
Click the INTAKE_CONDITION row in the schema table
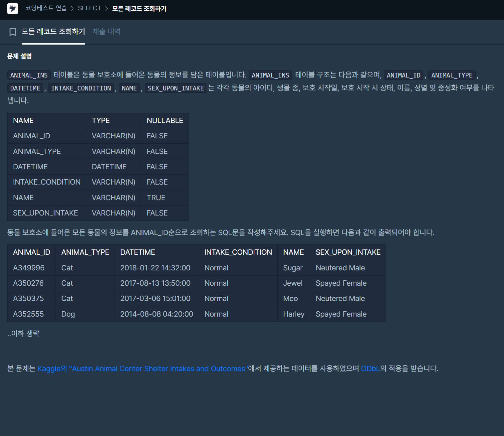click(x=98, y=182)
